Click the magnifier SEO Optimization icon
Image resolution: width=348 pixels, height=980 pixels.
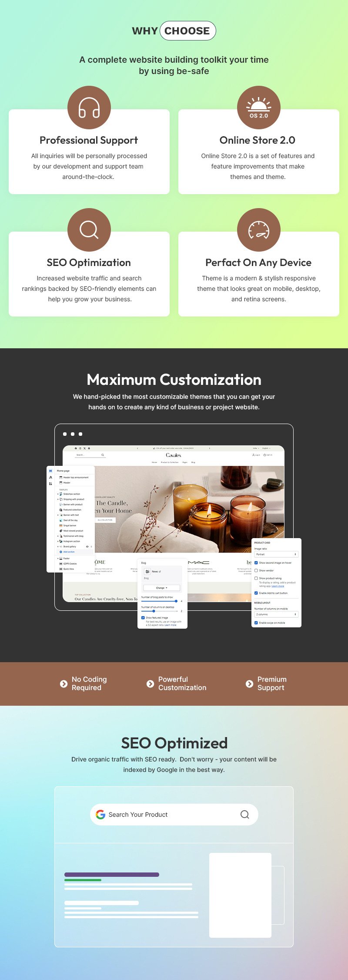pos(89,230)
